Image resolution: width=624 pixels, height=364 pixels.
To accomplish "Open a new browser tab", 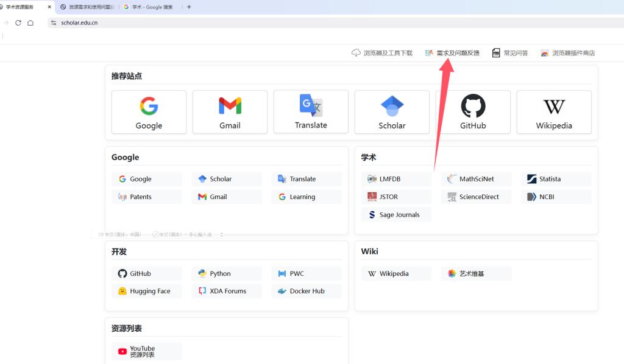I will (x=189, y=7).
